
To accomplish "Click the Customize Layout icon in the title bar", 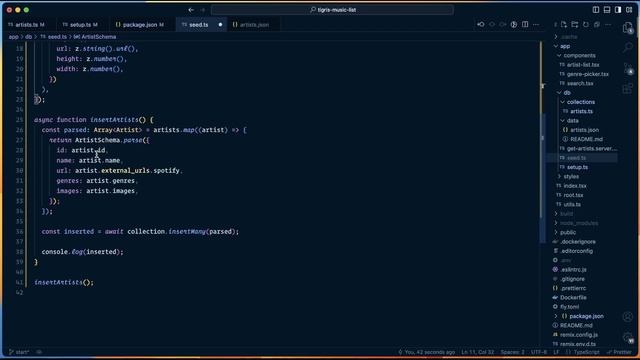I will (629, 10).
